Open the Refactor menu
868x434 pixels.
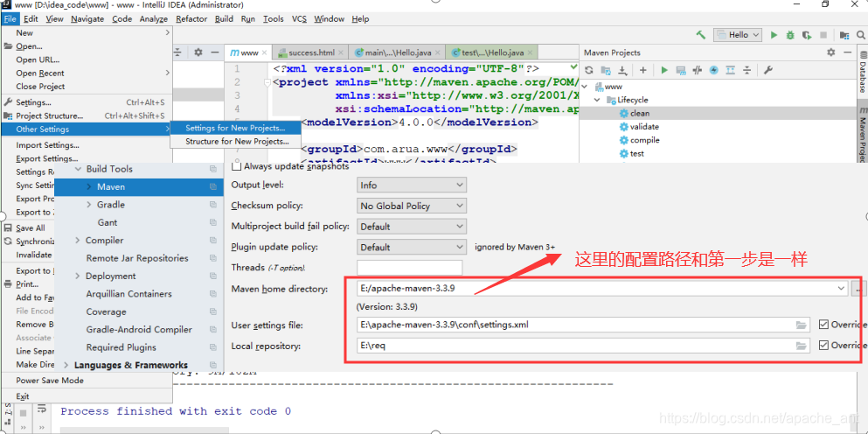point(191,19)
